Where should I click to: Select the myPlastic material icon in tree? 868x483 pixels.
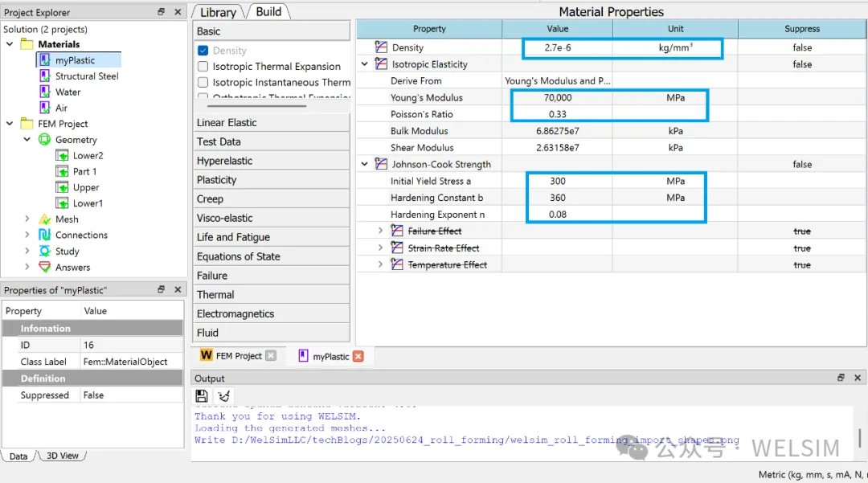pyautogui.click(x=45, y=59)
